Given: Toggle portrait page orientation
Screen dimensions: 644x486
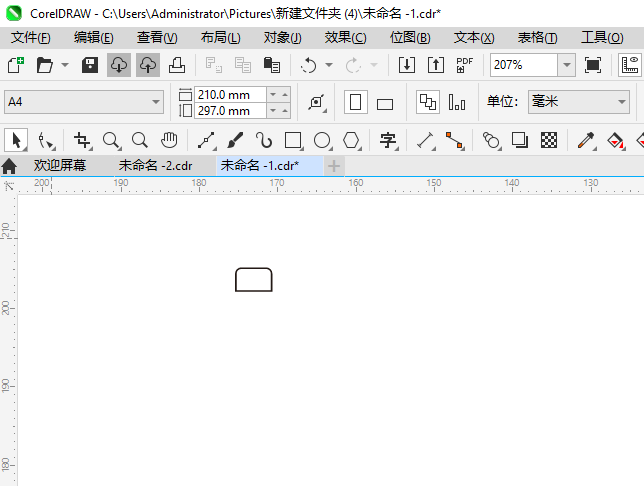Looking at the screenshot, I should pyautogui.click(x=356, y=102).
